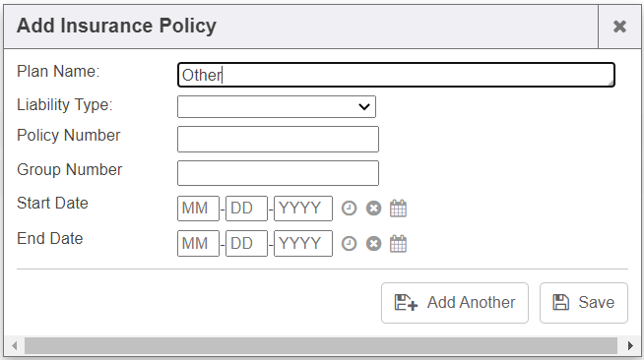Click the Start Date month field
This screenshot has height=360, width=644.
click(198, 209)
